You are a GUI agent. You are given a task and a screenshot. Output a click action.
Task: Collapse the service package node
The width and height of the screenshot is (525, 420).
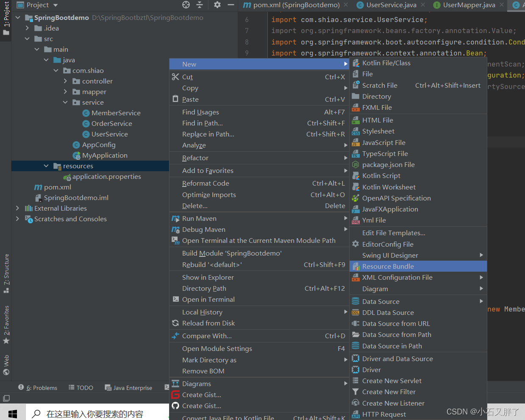tap(65, 102)
